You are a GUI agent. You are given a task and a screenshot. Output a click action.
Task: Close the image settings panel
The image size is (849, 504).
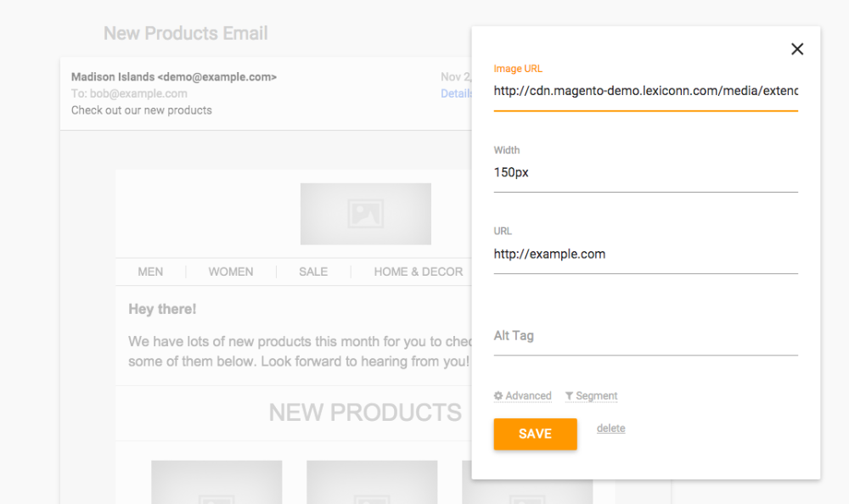pyautogui.click(x=797, y=49)
